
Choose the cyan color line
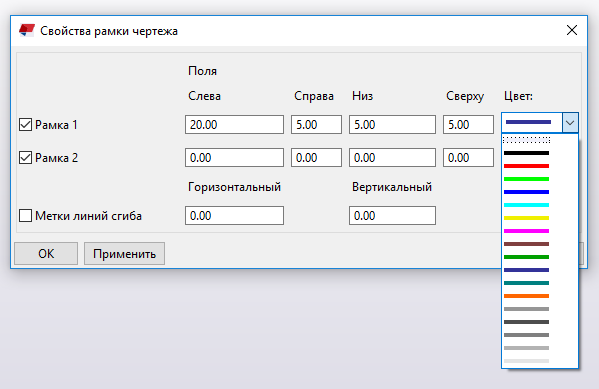pyautogui.click(x=526, y=205)
